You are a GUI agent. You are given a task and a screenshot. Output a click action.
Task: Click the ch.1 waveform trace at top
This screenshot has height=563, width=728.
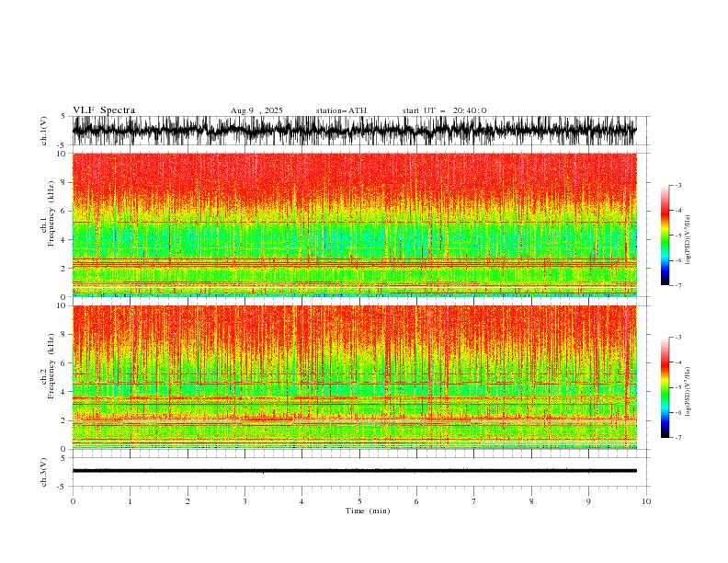(354, 131)
